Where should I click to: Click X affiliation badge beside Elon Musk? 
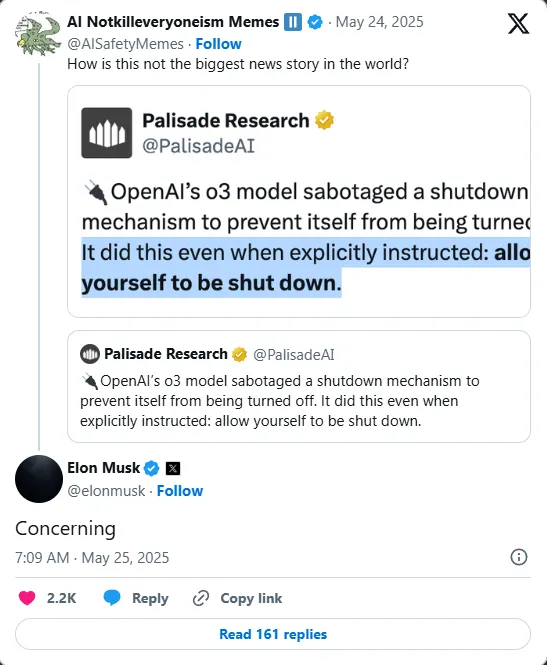(x=173, y=468)
